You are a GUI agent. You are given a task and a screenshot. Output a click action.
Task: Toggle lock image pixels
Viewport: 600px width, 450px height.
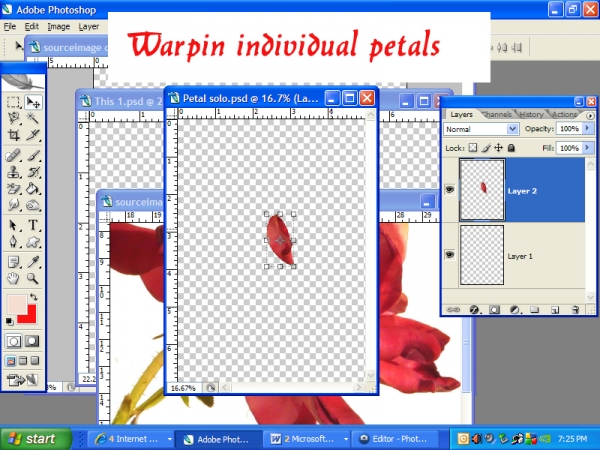coord(486,148)
